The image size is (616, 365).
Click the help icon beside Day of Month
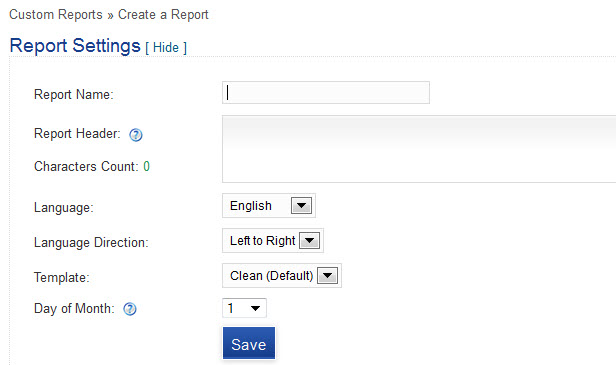pyautogui.click(x=130, y=309)
